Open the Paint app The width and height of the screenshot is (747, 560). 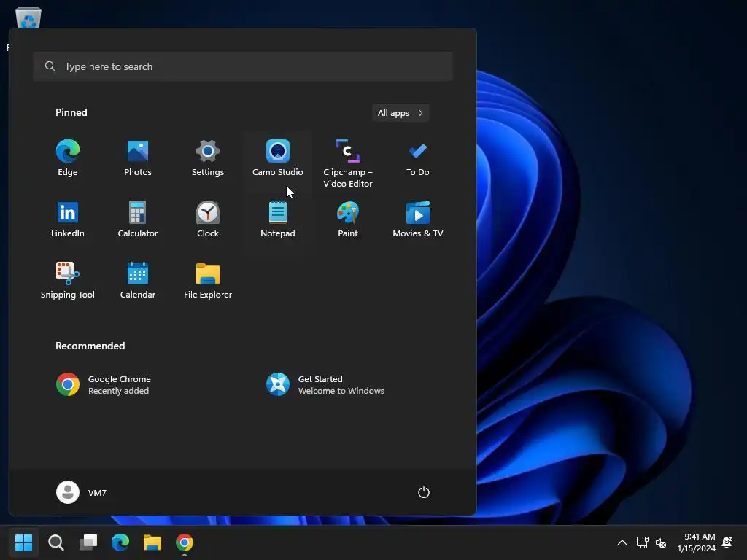pyautogui.click(x=348, y=220)
